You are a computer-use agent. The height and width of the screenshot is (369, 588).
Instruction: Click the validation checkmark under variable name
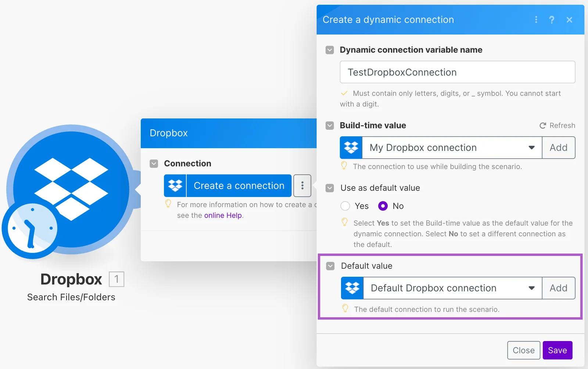tap(344, 93)
